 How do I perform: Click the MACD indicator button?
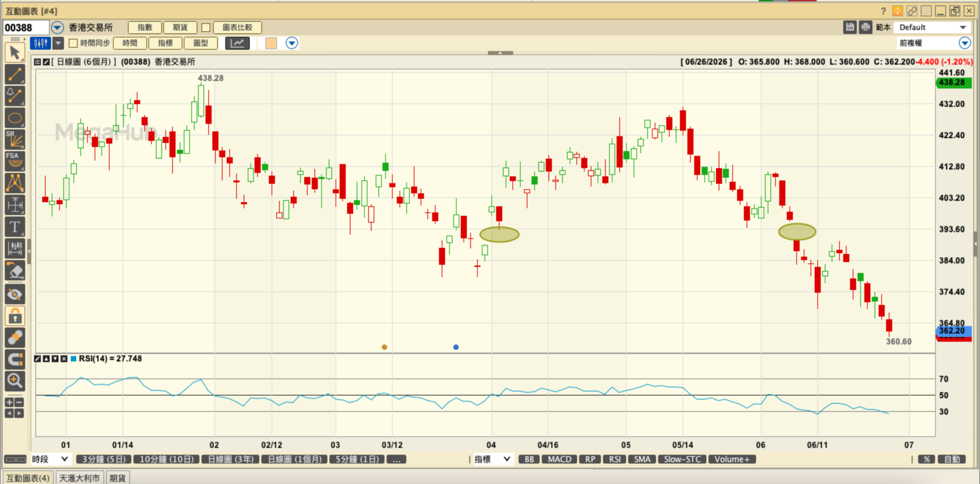(x=559, y=459)
